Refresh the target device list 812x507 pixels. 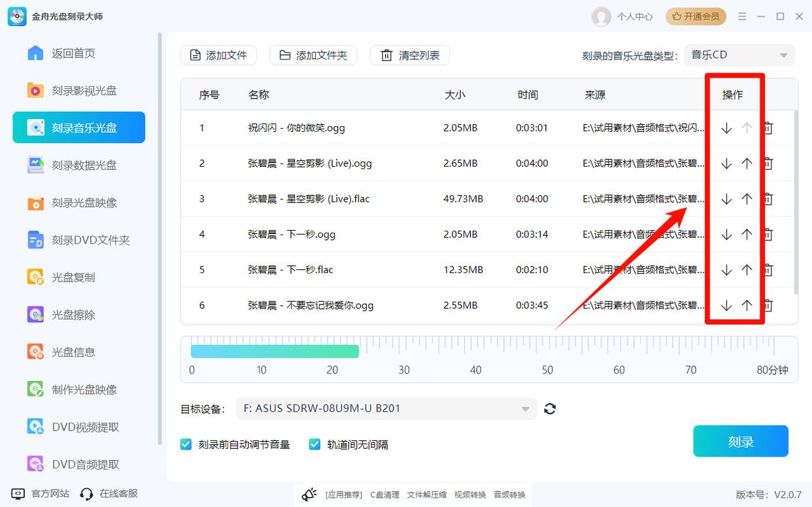coord(550,408)
